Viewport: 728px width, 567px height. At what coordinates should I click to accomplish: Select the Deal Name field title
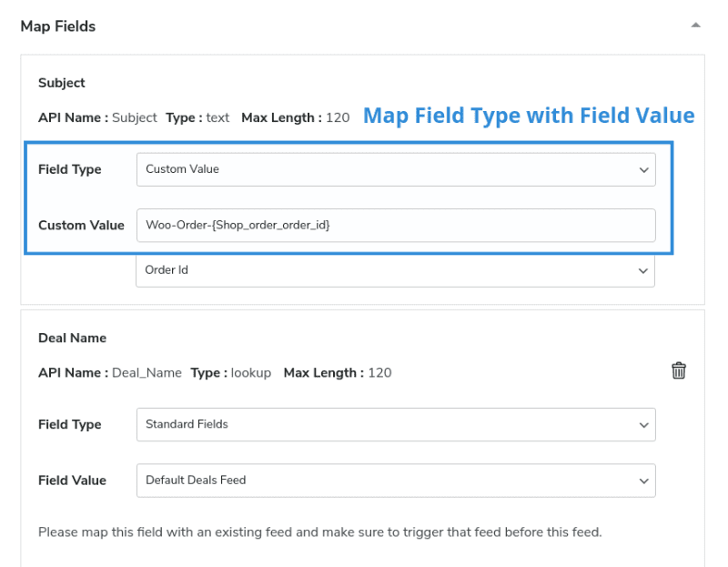72,338
